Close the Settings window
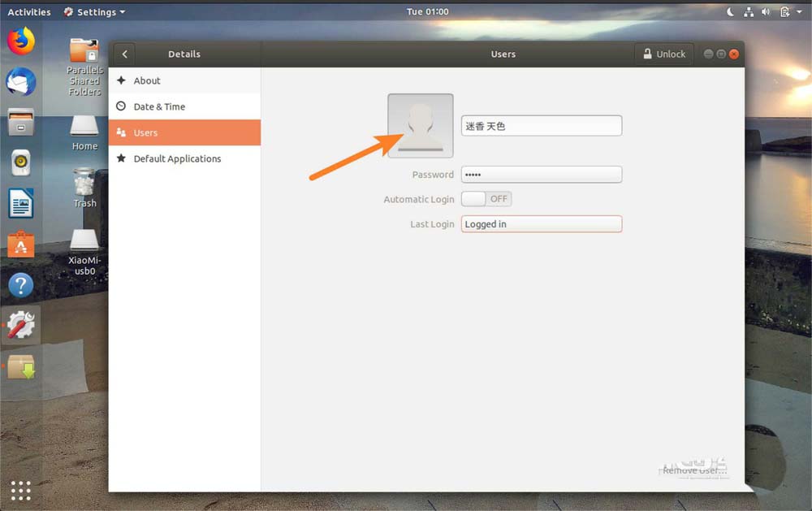Screen dimensions: 812x511 [x=734, y=54]
